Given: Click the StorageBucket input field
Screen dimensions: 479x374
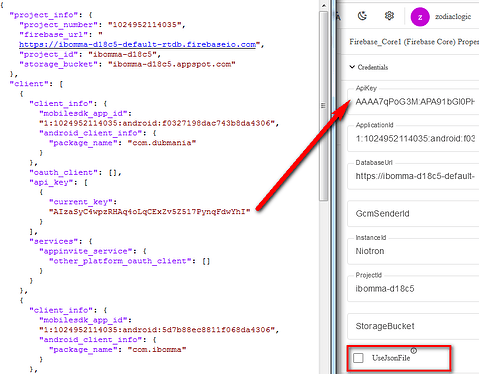Looking at the screenshot, I should coord(413,326).
